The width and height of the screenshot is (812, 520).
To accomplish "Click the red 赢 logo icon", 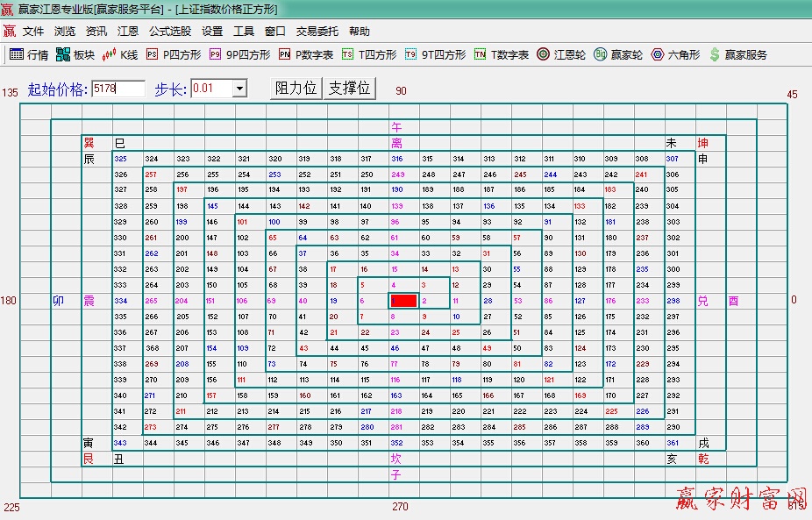I will pos(11,30).
